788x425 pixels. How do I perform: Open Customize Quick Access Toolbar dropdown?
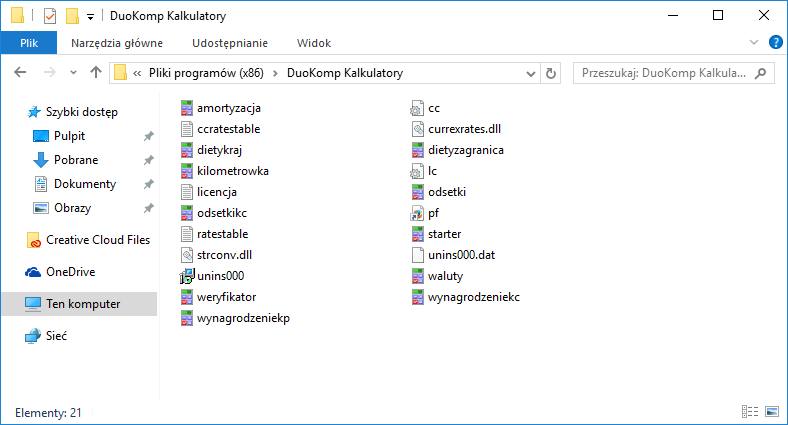tap(90, 17)
